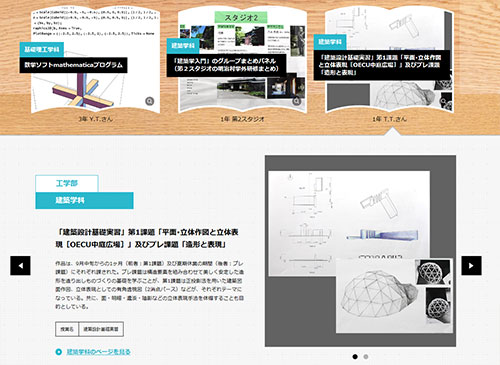The width and height of the screenshot is (500, 365).
Task: Click the 建築学科 label on third card
Action: tap(330, 42)
